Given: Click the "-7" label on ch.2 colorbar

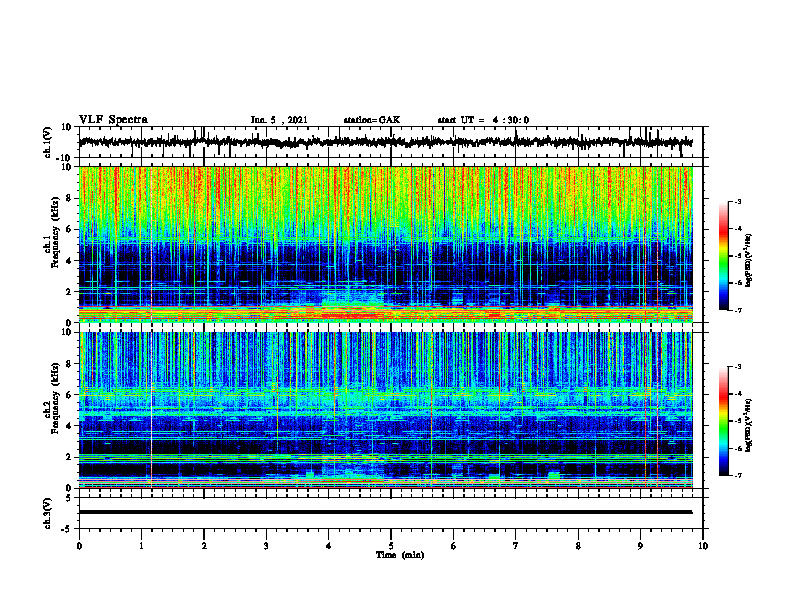Looking at the screenshot, I should point(737,476).
